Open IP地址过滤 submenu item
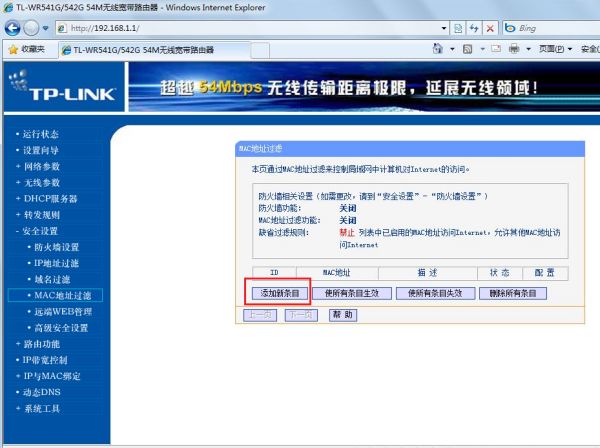The image size is (600, 448). pyautogui.click(x=56, y=263)
